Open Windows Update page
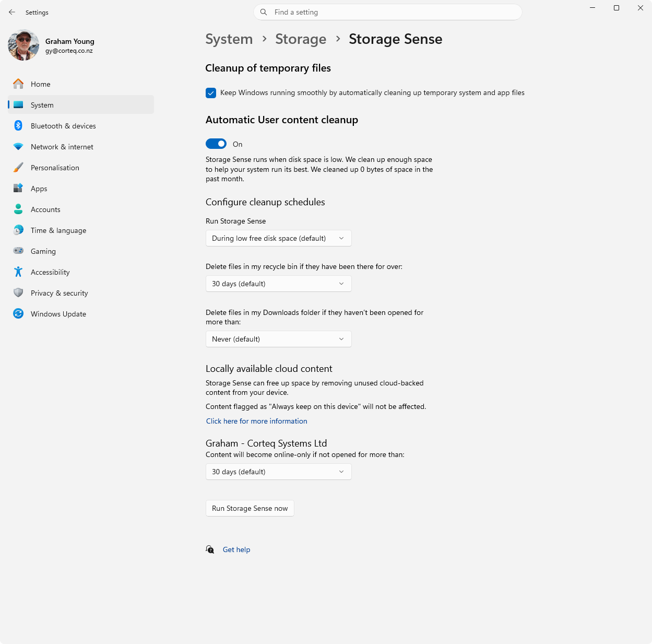 (x=81, y=314)
